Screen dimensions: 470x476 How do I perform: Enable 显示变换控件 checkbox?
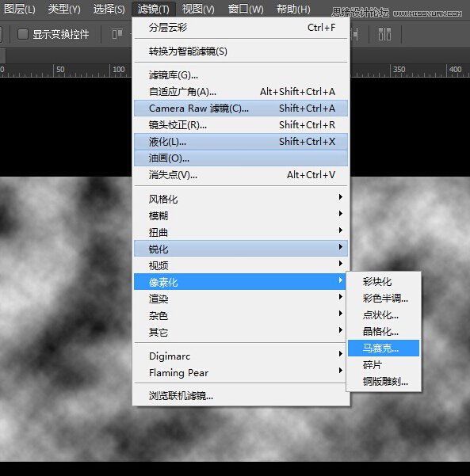point(23,34)
